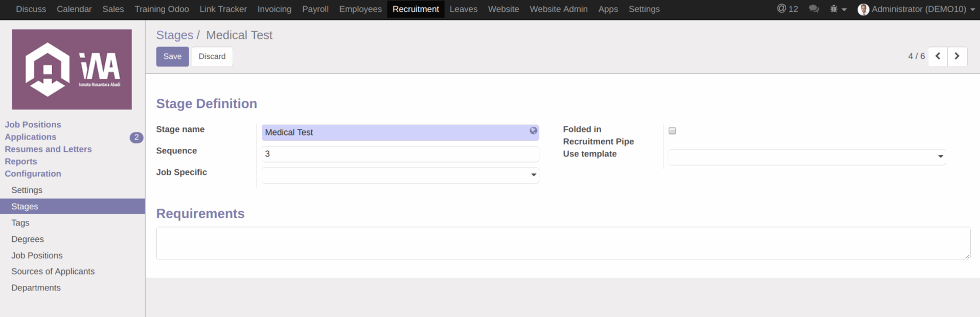Open the @ 12 mentions inbox
Screen dimensions: 980x317
point(787,9)
